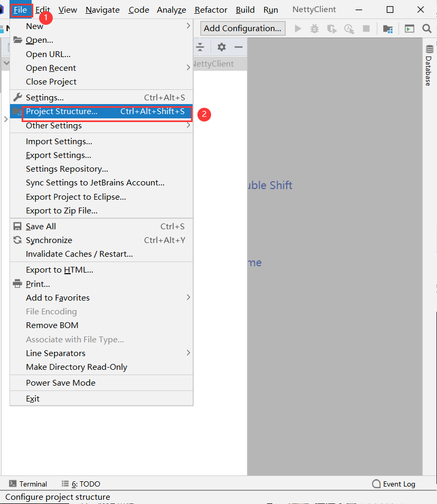Click the project panel gear icon

pos(222,47)
